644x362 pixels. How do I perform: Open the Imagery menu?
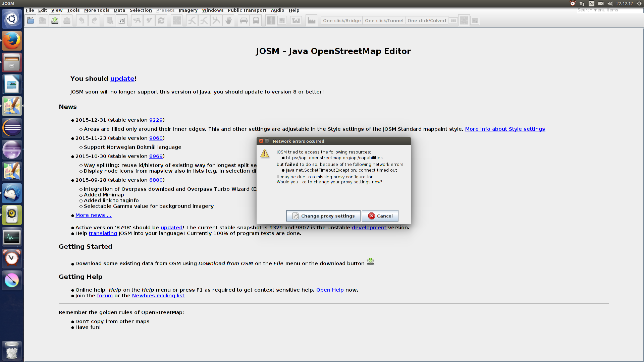[188, 10]
